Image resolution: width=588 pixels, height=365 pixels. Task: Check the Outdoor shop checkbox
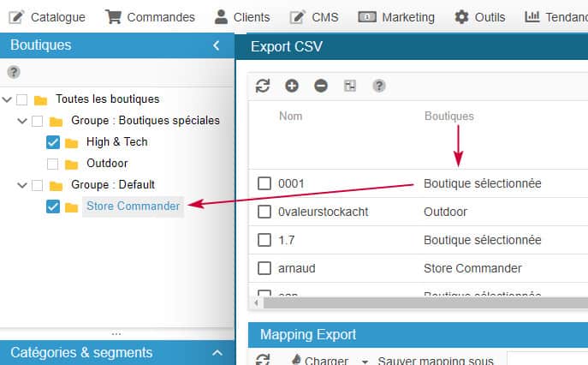click(x=53, y=164)
